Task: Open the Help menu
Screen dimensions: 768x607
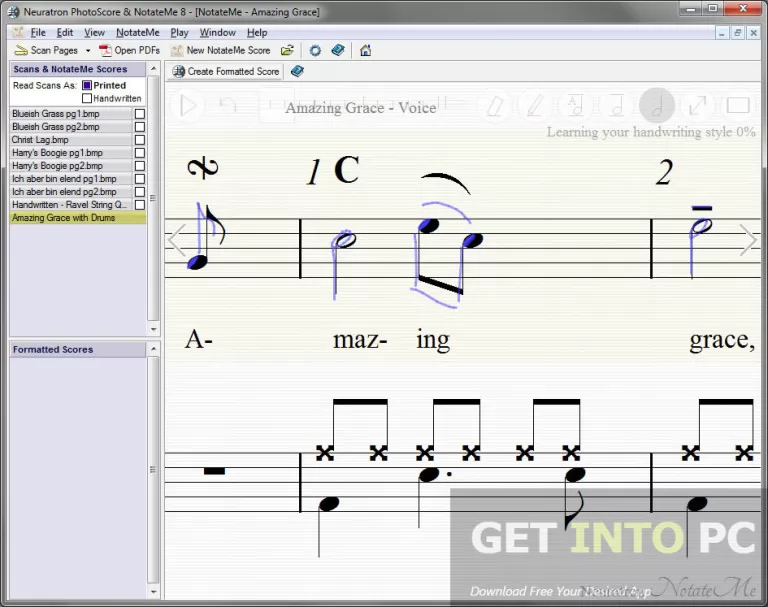Action: pos(257,33)
